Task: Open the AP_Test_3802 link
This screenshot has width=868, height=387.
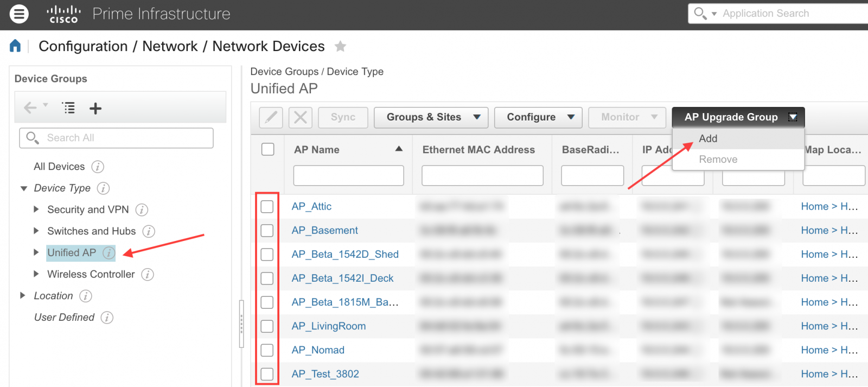Action: [x=325, y=374]
